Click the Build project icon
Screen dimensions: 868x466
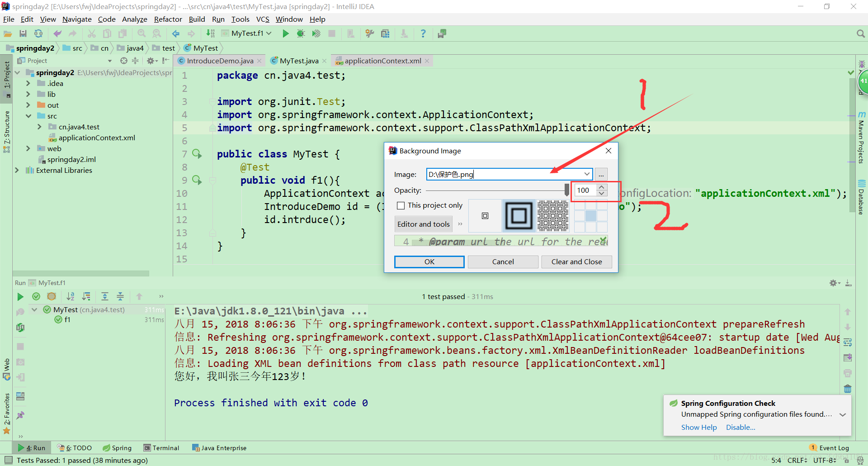point(211,33)
